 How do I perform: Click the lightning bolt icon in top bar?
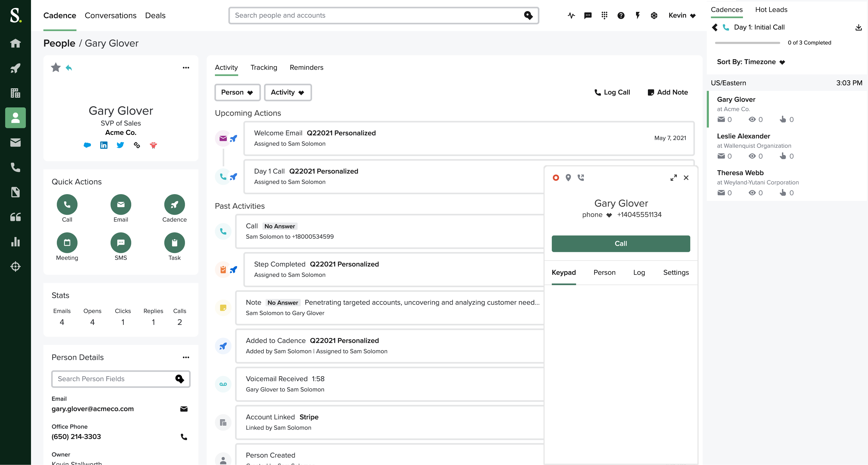[x=637, y=15]
